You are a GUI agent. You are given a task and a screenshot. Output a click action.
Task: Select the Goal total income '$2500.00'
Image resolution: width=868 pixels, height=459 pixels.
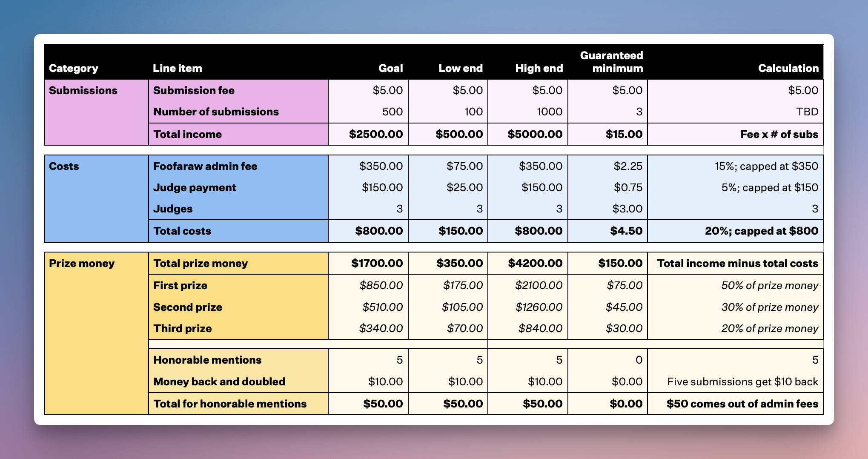click(376, 134)
